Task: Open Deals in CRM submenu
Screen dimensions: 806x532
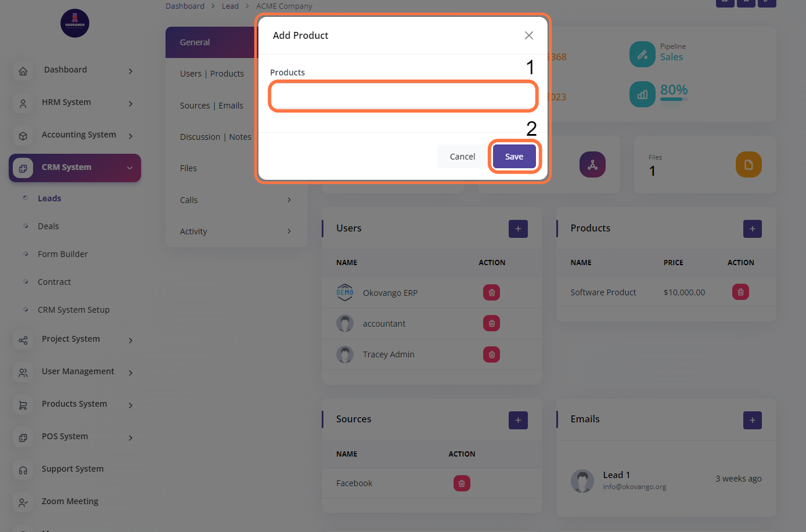Action: [x=48, y=226]
